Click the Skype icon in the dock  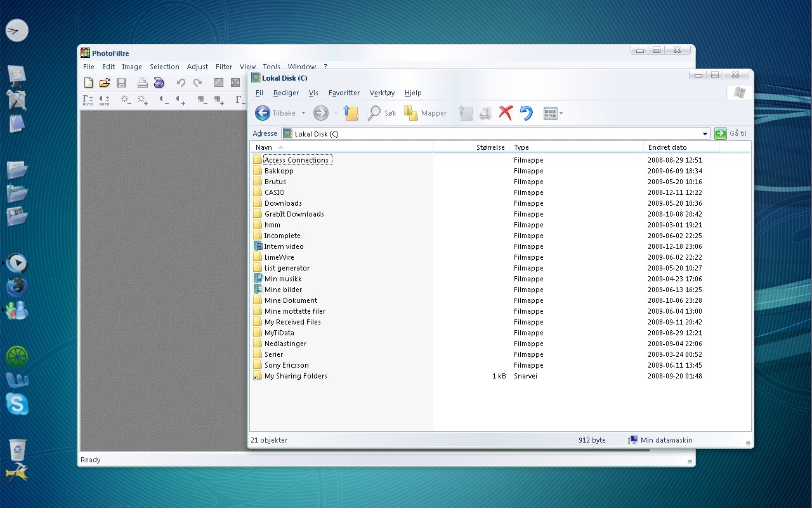(x=16, y=404)
